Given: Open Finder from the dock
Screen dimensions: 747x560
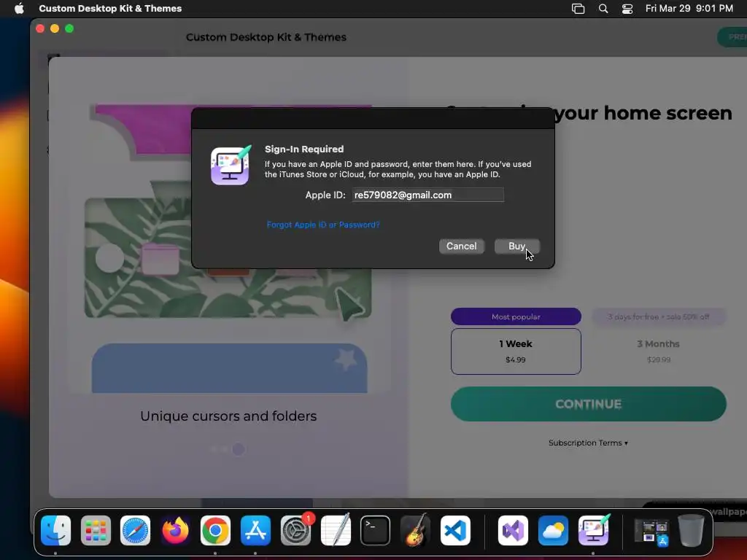Looking at the screenshot, I should click(55, 530).
